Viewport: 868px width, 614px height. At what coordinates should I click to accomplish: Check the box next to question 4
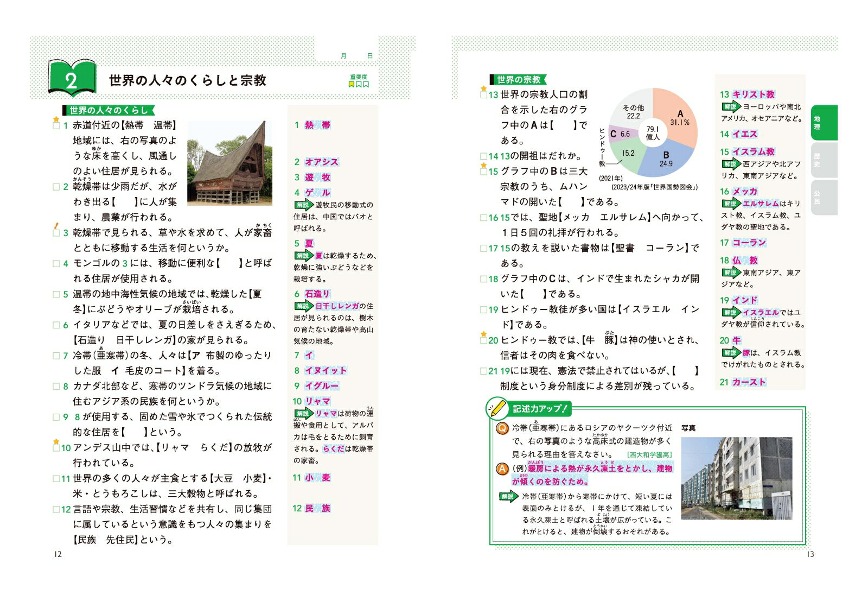(x=56, y=263)
